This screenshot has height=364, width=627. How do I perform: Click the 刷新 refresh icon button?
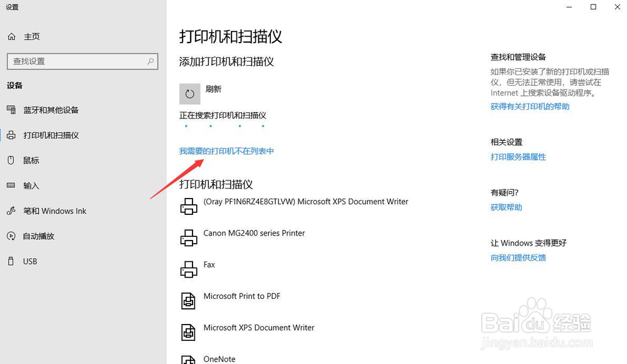tap(189, 94)
